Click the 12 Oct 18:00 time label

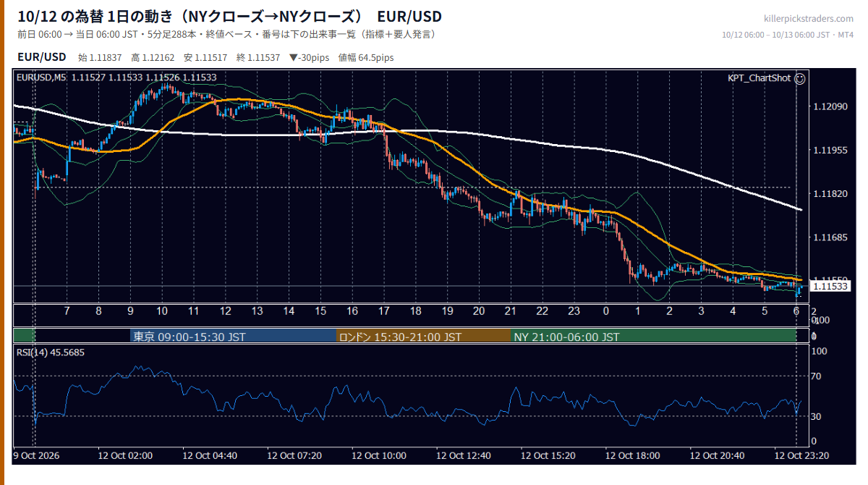633,456
